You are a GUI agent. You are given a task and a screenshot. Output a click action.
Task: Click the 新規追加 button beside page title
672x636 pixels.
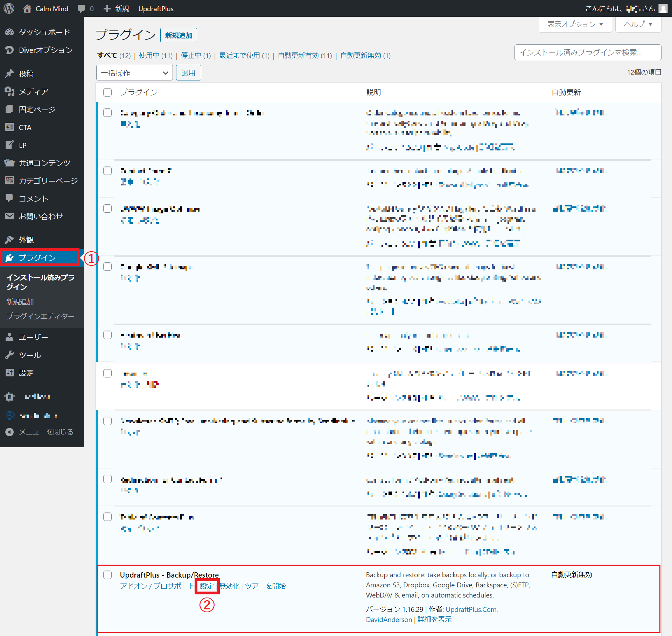pyautogui.click(x=178, y=35)
